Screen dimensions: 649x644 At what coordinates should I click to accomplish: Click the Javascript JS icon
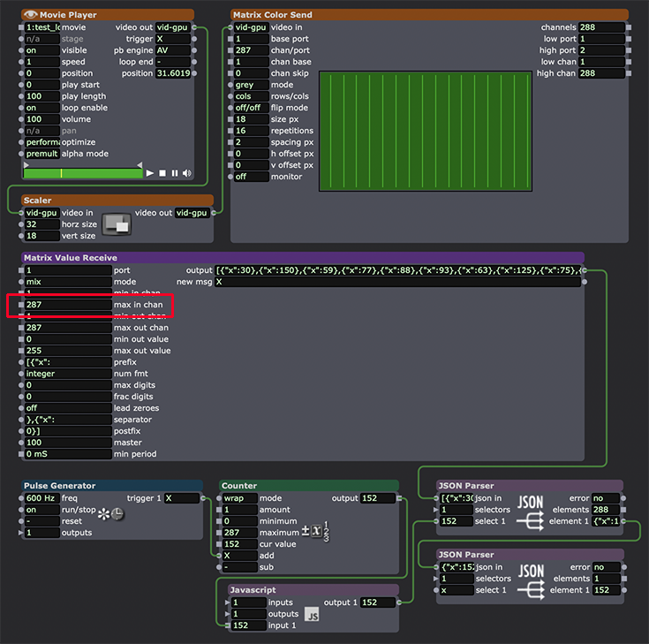pos(312,614)
